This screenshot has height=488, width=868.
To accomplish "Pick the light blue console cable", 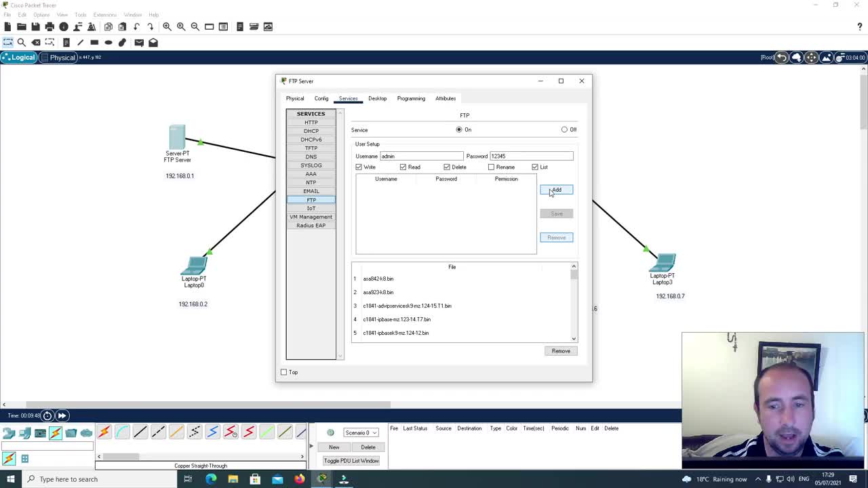I will pyautogui.click(x=122, y=432).
